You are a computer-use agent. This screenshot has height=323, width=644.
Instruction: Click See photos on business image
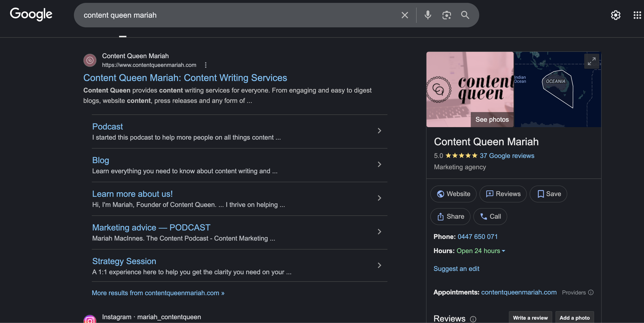[492, 120]
